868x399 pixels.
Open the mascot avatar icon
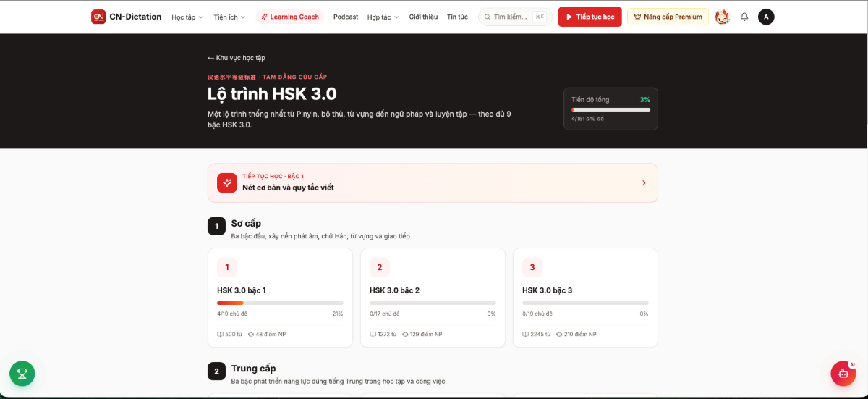pos(722,17)
